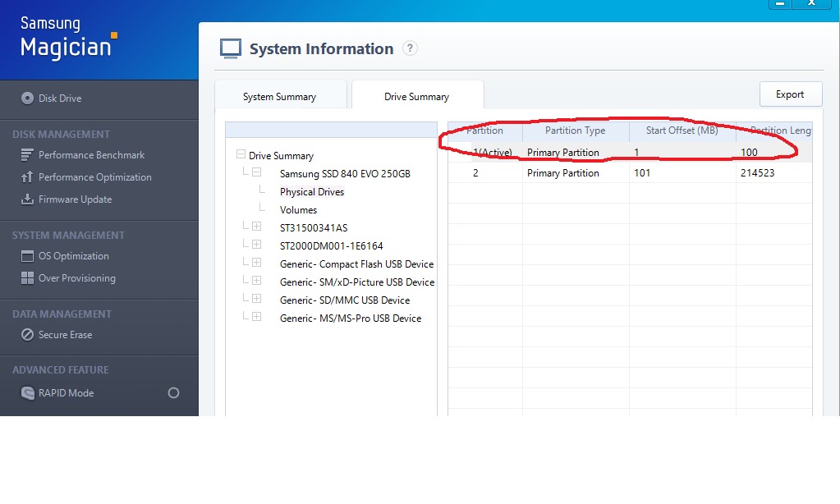Image resolution: width=840 pixels, height=504 pixels.
Task: Click the 1(Active) partition cell
Action: click(493, 153)
